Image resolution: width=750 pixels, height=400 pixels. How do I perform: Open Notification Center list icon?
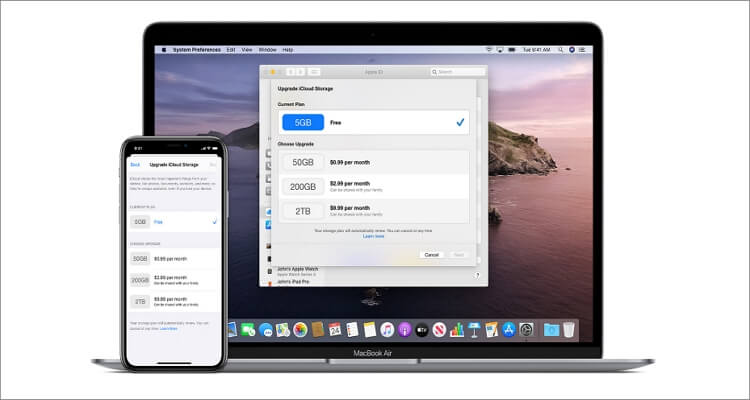pos(582,50)
